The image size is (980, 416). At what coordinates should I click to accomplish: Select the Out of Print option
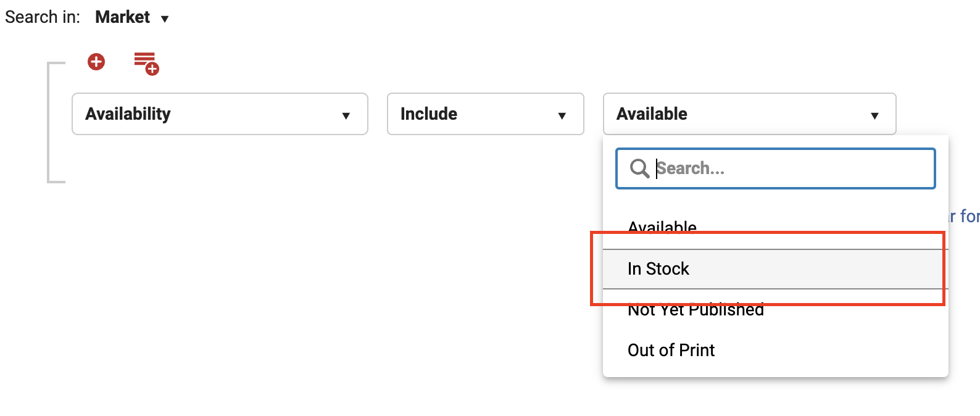pos(671,350)
